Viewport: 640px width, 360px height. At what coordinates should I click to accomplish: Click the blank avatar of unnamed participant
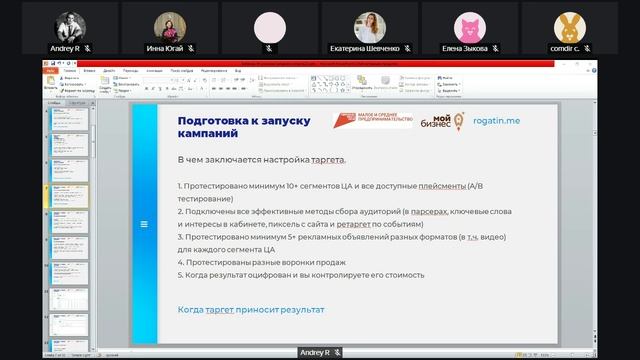[270, 27]
